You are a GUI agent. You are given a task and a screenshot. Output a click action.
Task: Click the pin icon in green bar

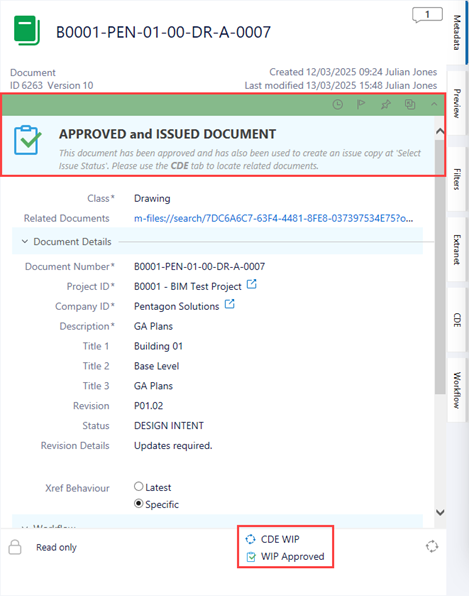coord(385,104)
